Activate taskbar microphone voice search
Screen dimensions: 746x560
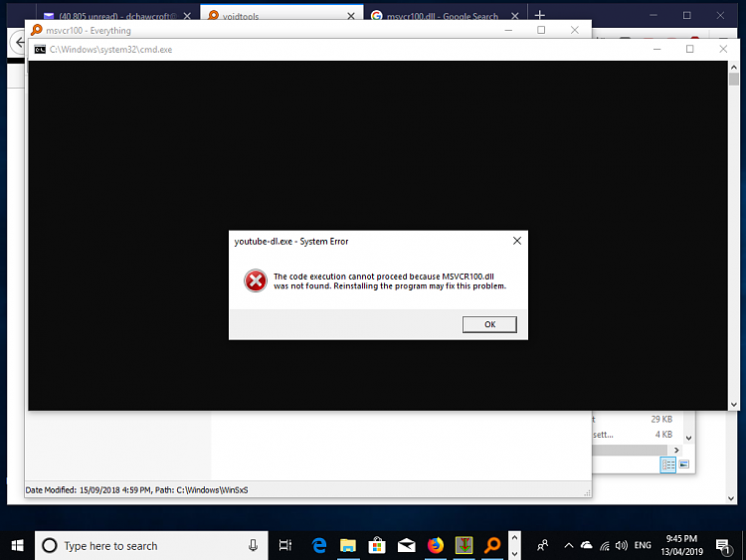point(253,545)
